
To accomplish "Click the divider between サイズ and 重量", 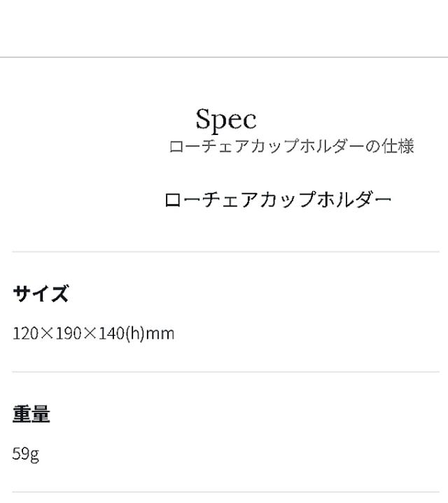I will pos(225,372).
